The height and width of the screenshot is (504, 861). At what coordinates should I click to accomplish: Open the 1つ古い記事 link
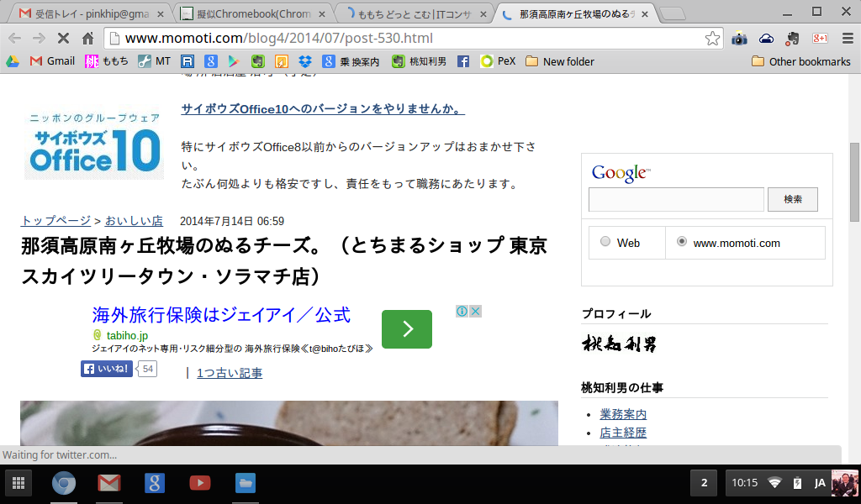coord(230,373)
